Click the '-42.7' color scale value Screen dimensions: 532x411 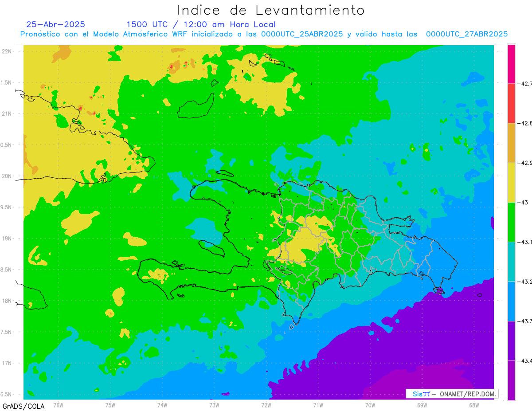pyautogui.click(x=524, y=83)
